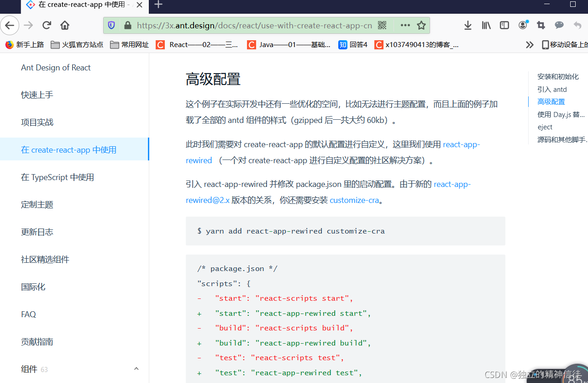Generate QR code for this page
Viewport: 588px width, 383px height.
click(x=382, y=25)
